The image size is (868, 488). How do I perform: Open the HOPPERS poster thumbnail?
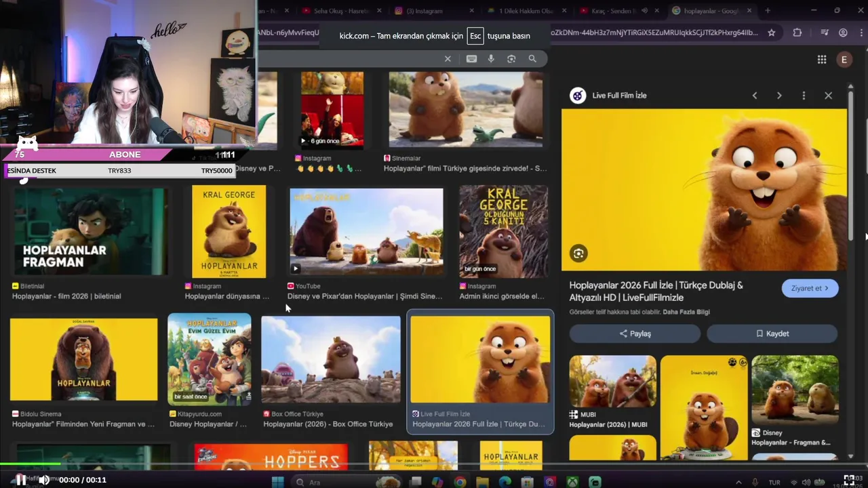[x=271, y=458]
